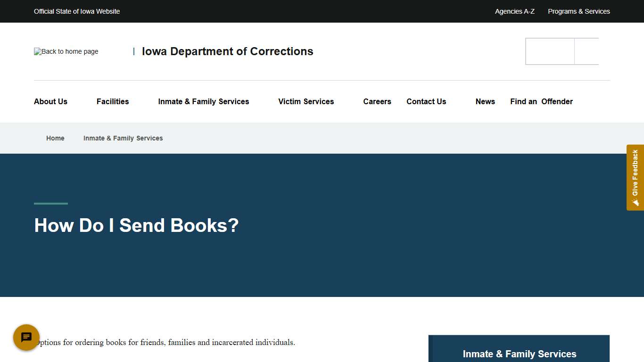Expand the Victim Services menu

[x=306, y=101]
